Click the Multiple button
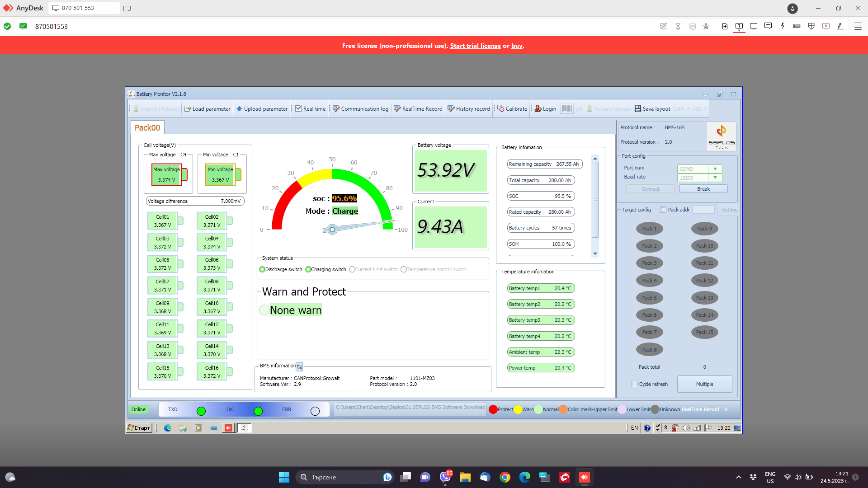The image size is (868, 488). [704, 384]
